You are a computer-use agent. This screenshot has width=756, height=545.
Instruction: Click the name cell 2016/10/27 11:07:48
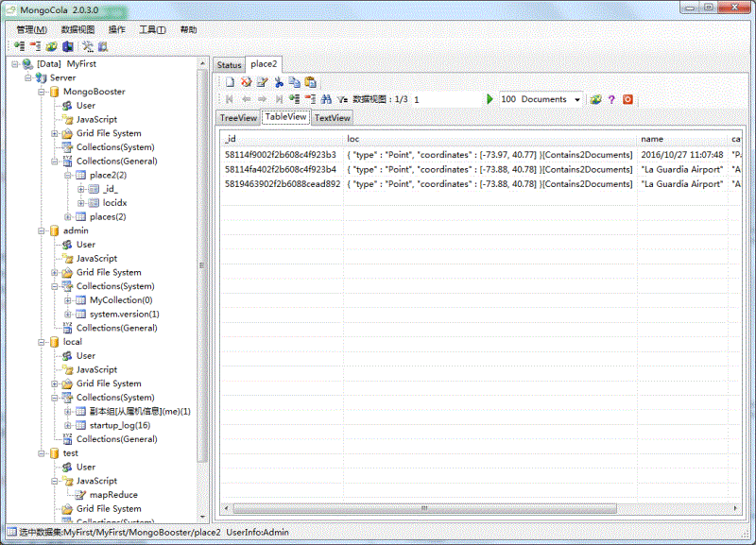(682, 155)
